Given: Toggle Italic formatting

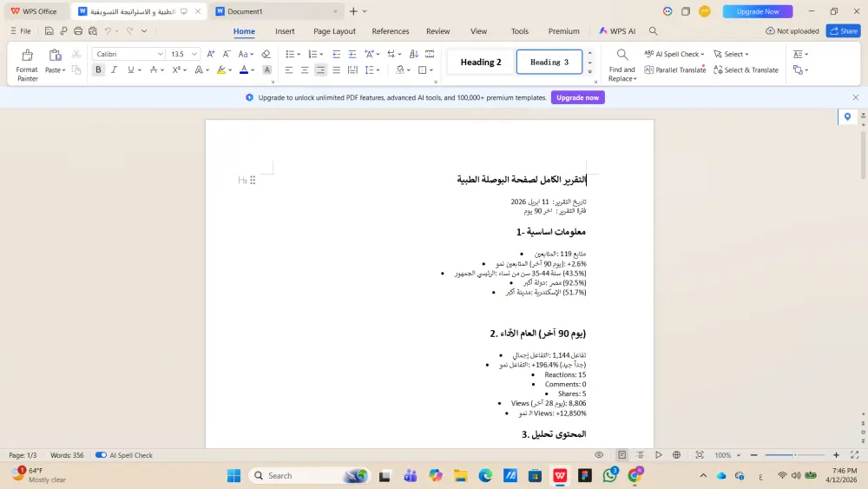Looking at the screenshot, I should tap(114, 69).
